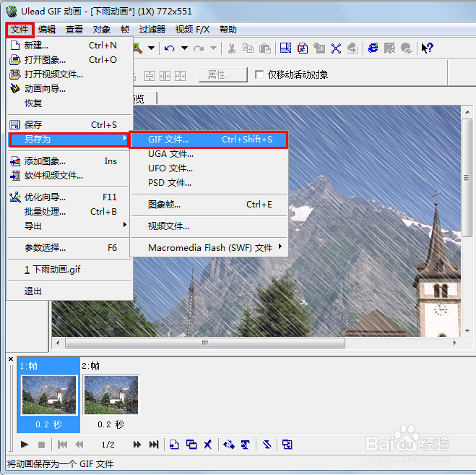Choose 新建... from the file menu
This screenshot has width=476, height=475.
(x=69, y=46)
